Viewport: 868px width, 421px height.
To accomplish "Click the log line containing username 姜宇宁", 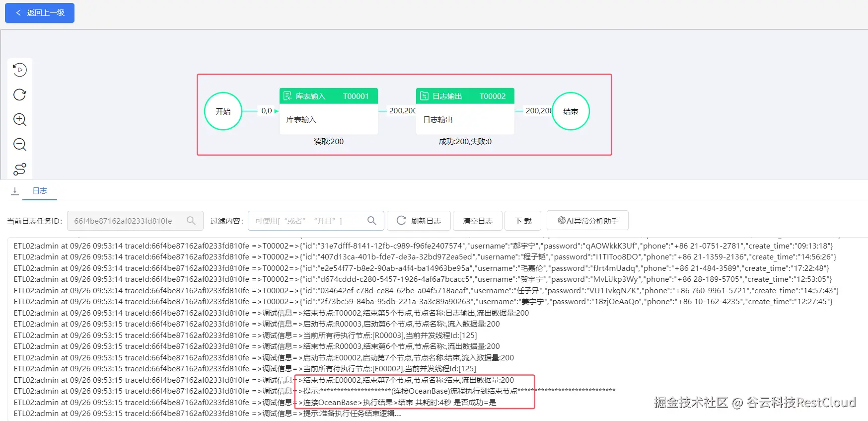I will 423,302.
